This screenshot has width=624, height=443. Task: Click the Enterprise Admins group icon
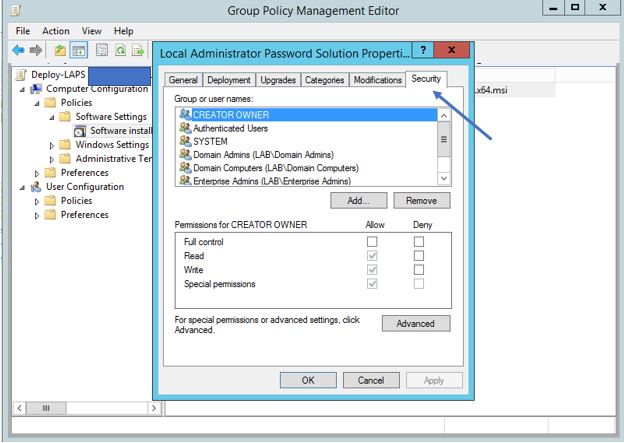coord(185,180)
